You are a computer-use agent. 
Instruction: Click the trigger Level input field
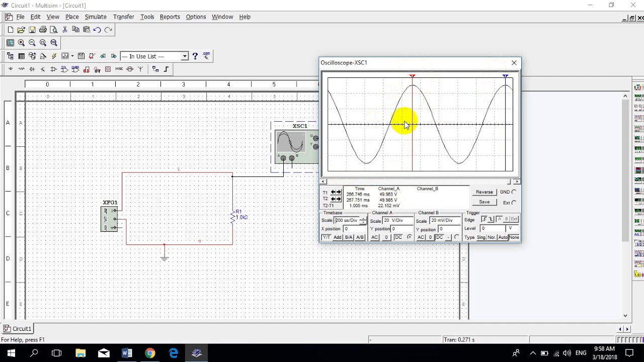493,229
